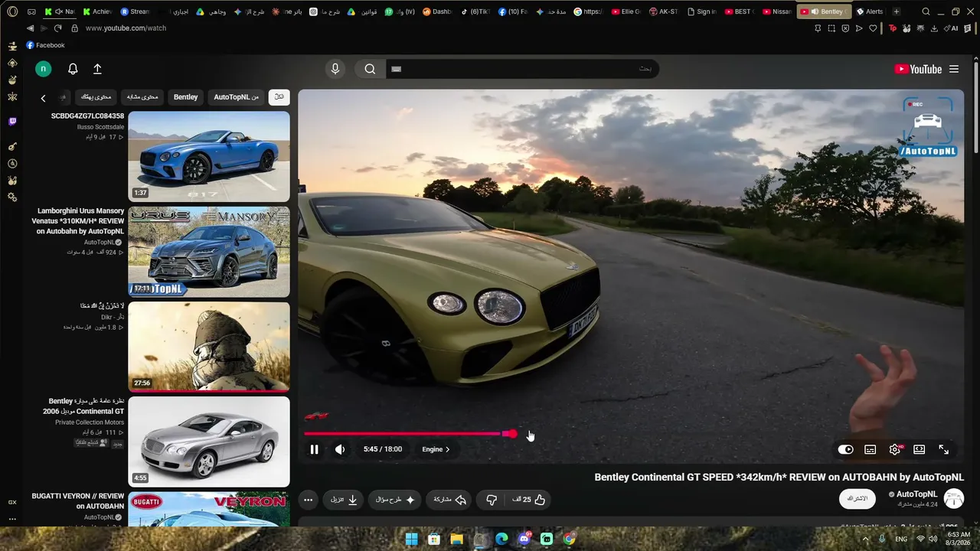Reload the page in browser toolbar
The height and width of the screenshot is (551, 980).
[57, 28]
